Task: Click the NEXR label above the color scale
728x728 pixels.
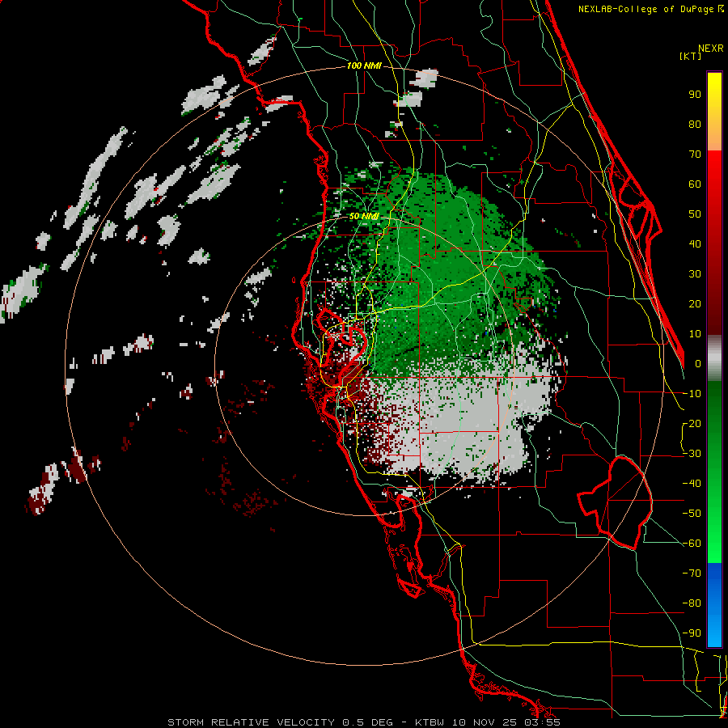Action: (711, 49)
